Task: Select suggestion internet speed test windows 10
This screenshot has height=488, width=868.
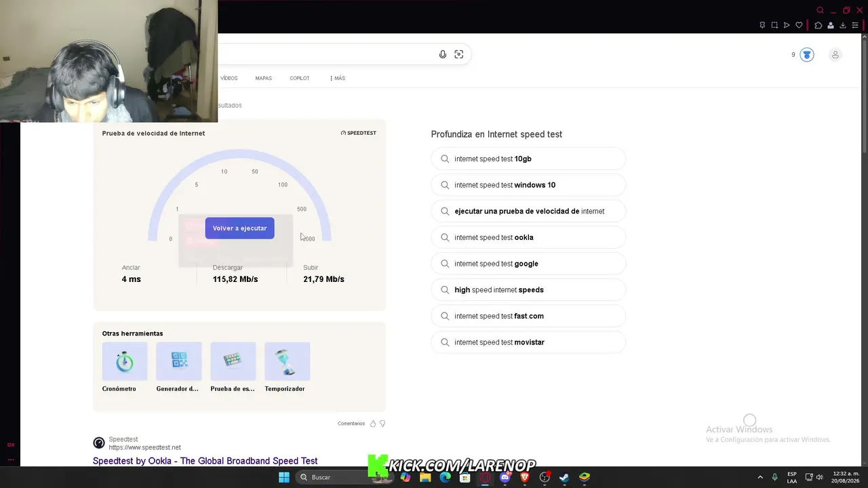Action: (x=528, y=185)
